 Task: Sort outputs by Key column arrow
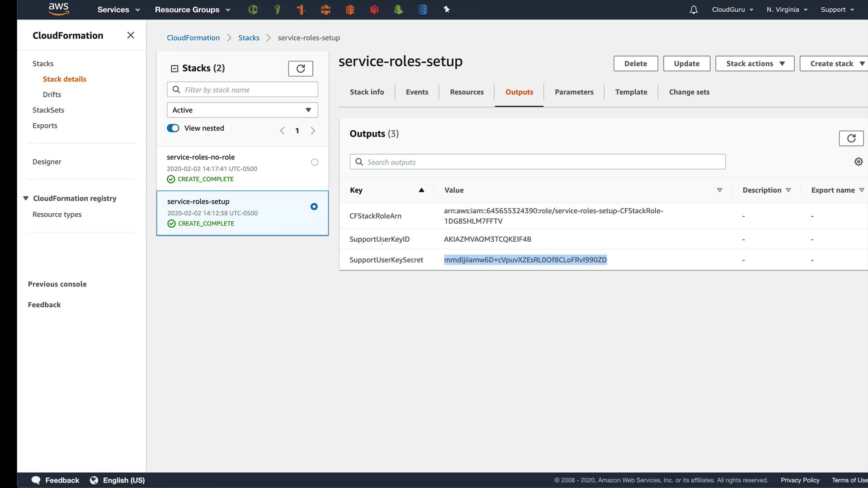(421, 190)
